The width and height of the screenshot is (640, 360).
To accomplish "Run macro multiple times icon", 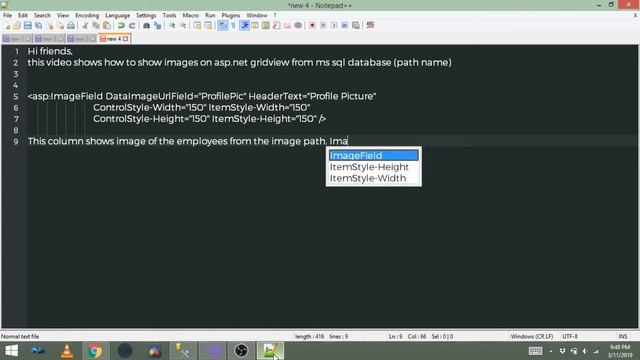I will coord(345,26).
